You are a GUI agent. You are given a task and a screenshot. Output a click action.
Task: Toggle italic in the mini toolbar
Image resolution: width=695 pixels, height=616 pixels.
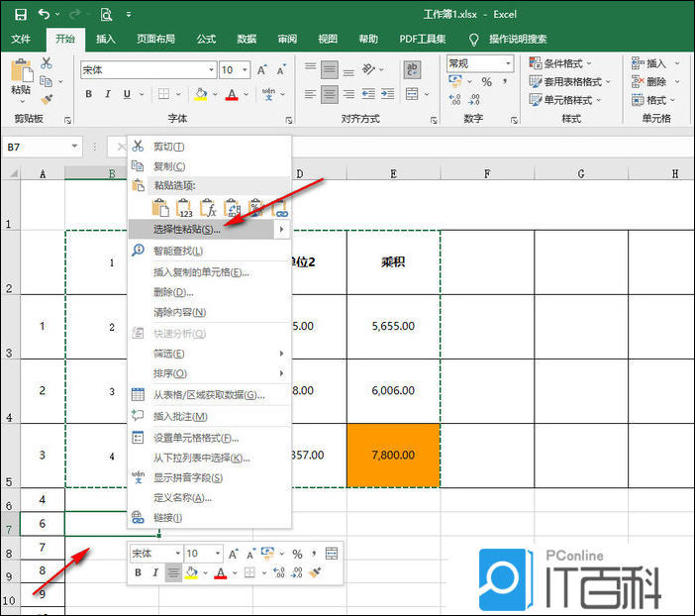click(155, 572)
